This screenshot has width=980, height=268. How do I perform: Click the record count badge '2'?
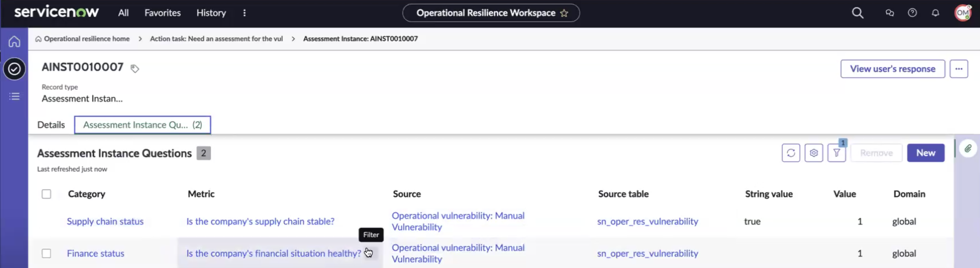click(x=204, y=153)
